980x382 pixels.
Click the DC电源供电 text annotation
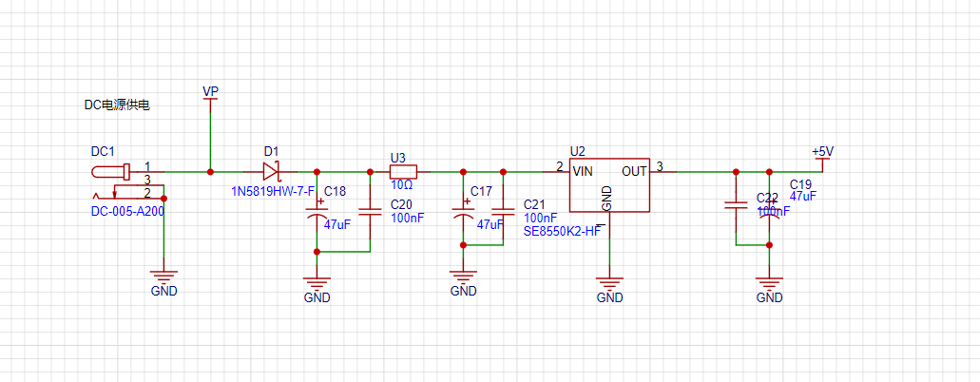coord(118,105)
